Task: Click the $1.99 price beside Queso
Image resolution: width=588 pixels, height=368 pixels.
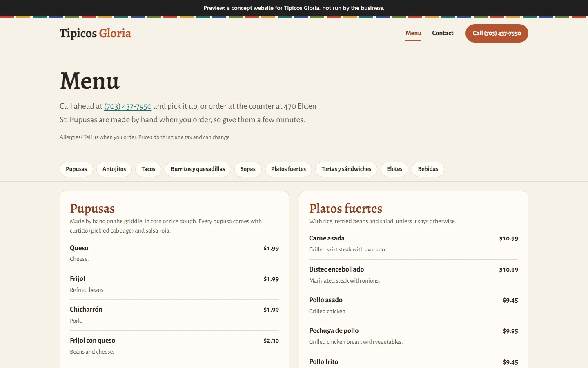Action: 271,248
